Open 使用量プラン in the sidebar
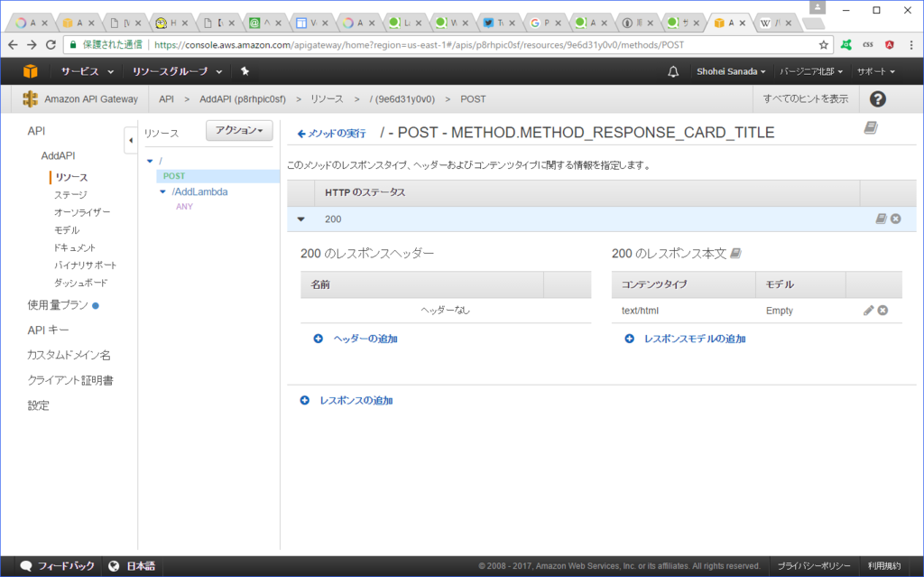The height and width of the screenshot is (577, 924). [x=58, y=305]
